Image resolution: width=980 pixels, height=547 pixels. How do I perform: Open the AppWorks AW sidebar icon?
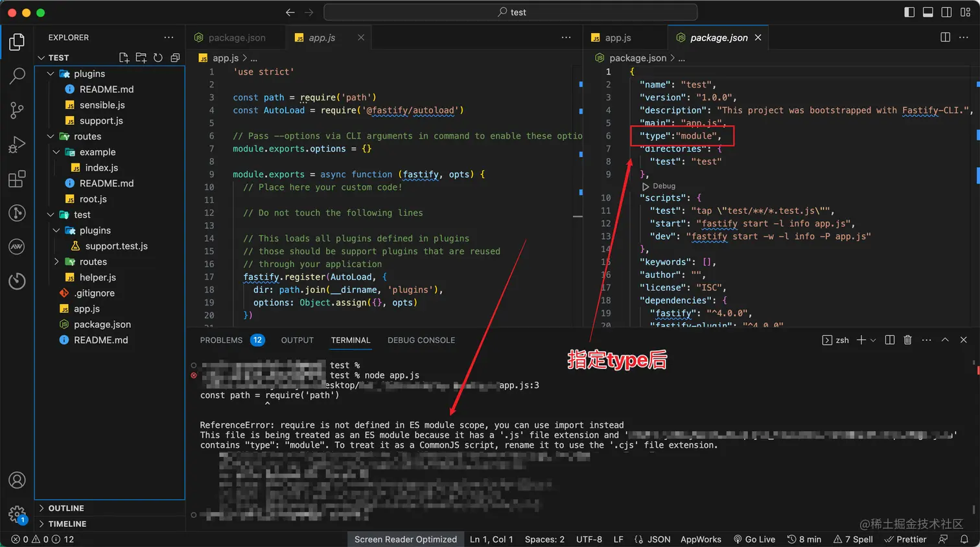(x=17, y=246)
